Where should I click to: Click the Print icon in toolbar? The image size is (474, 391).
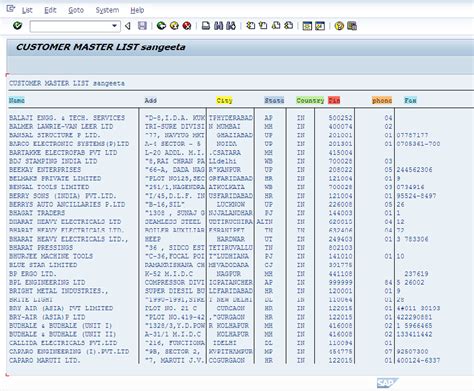coord(206,26)
